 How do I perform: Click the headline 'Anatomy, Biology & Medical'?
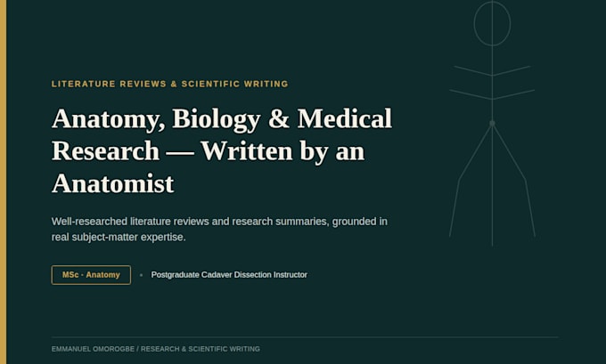point(222,118)
